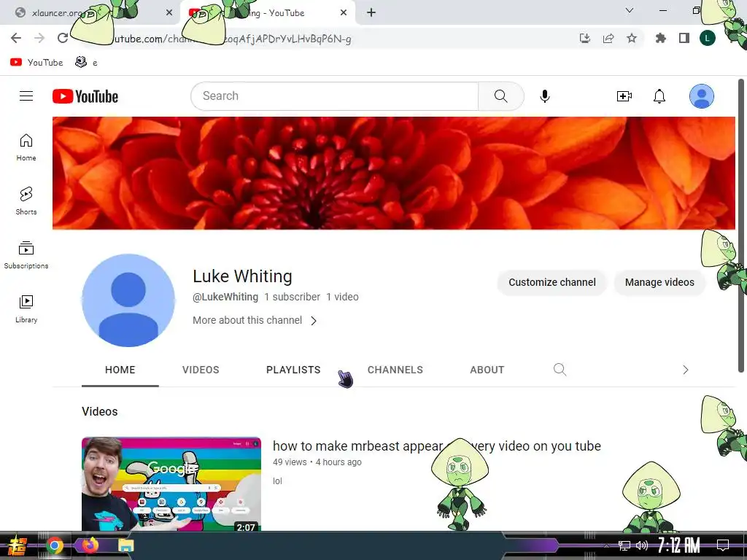The image size is (747, 560).
Task: Switch to the VIDEOS channel tab
Action: 201,370
